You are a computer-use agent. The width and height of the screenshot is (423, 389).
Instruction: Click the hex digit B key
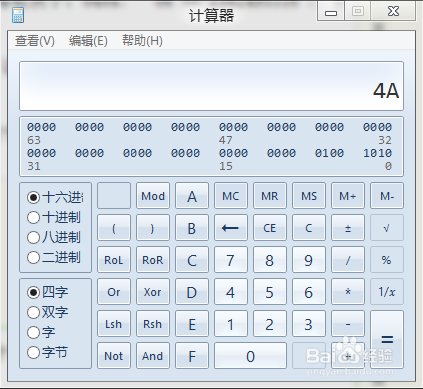[x=192, y=228]
